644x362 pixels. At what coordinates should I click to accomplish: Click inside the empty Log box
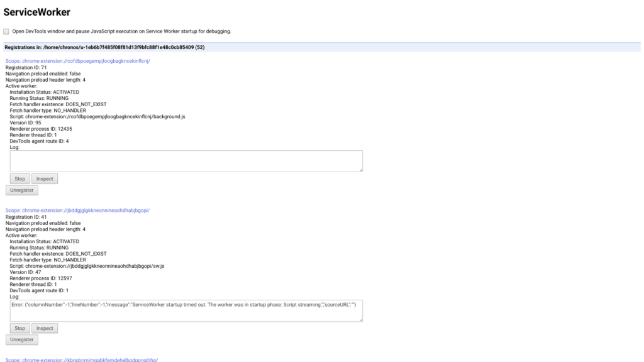pyautogui.click(x=186, y=161)
